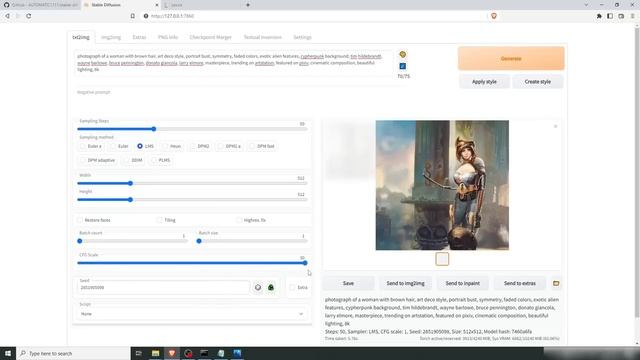Viewport: 640px width, 360px height.
Task: Open Task View in the taskbar
Action: (138, 353)
